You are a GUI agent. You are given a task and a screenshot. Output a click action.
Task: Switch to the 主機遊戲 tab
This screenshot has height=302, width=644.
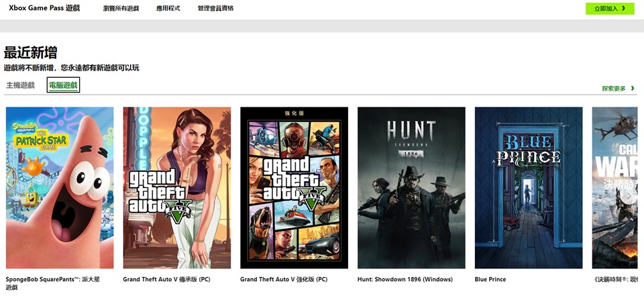pyautogui.click(x=20, y=85)
